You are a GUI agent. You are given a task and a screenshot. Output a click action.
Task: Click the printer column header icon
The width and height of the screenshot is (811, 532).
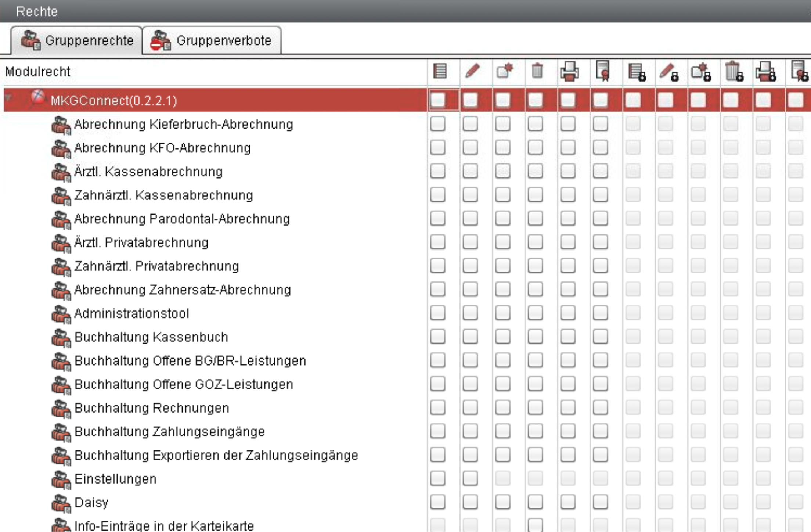pyautogui.click(x=569, y=71)
